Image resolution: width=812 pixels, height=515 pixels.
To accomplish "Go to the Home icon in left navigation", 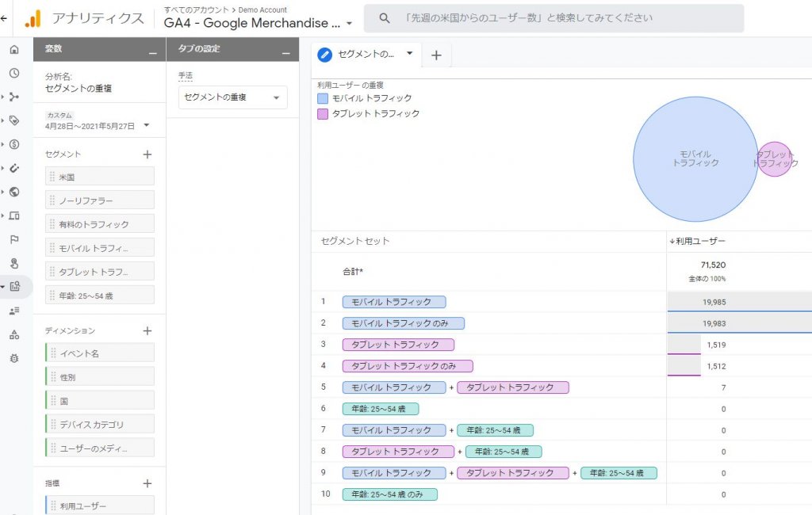I will [x=14, y=49].
